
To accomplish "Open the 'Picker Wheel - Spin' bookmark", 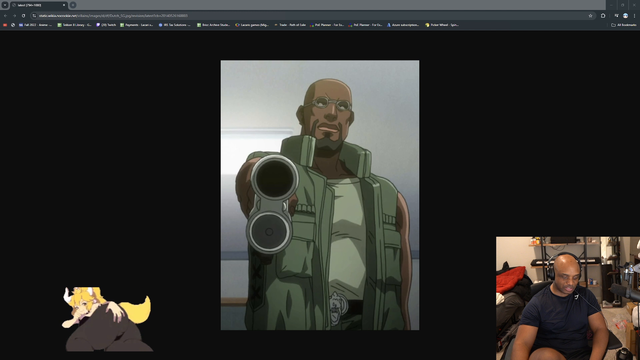I will tap(442, 25).
